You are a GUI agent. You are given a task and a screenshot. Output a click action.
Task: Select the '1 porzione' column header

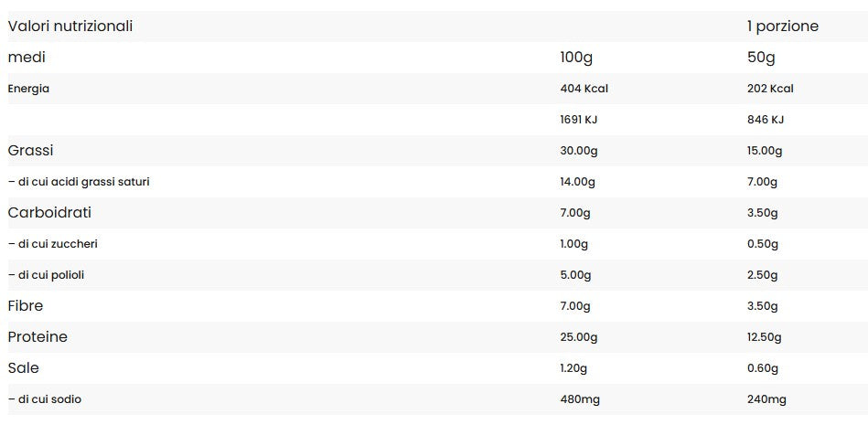[x=783, y=26]
